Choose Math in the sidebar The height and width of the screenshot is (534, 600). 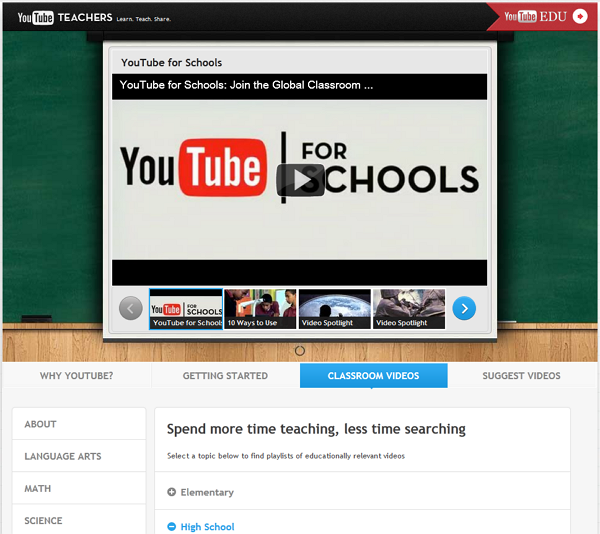79,488
